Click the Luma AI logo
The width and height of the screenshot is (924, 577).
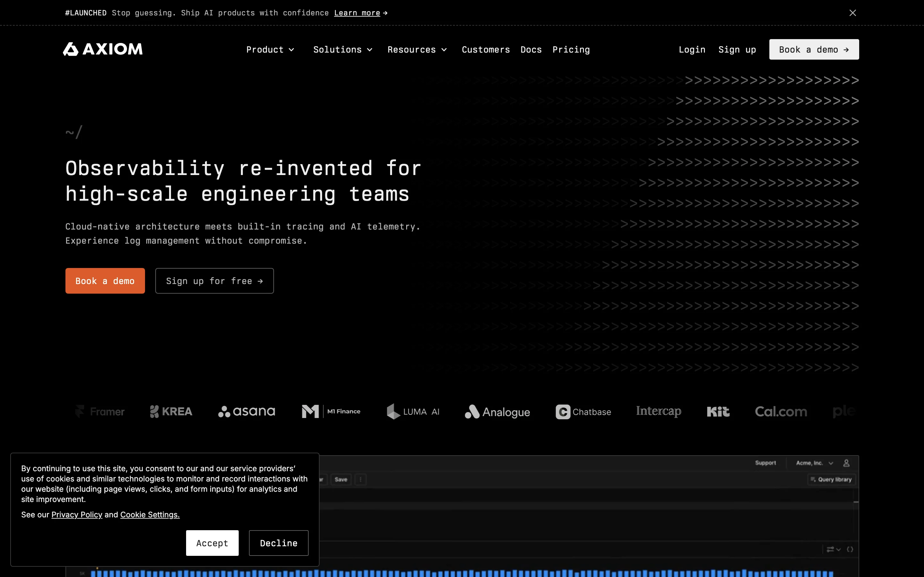413,411
